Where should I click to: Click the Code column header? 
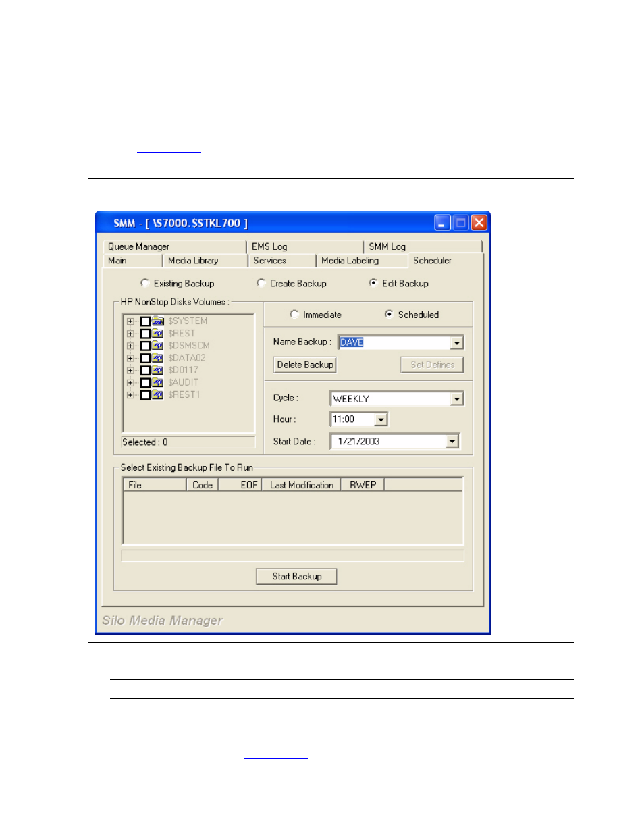click(203, 485)
